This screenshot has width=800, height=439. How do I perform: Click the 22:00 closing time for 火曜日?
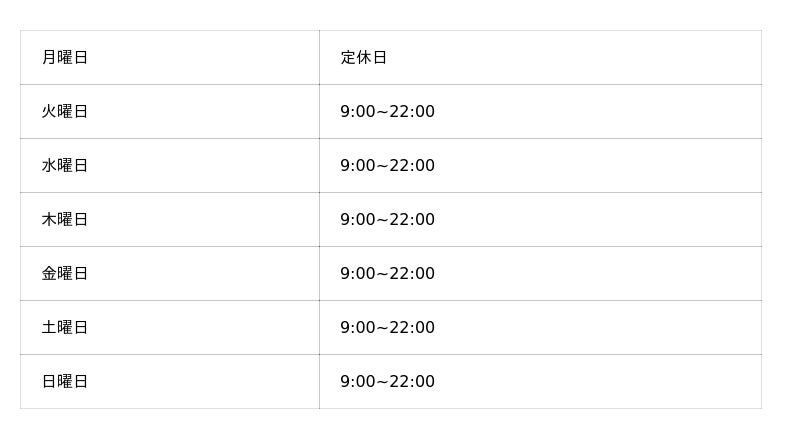coord(412,112)
